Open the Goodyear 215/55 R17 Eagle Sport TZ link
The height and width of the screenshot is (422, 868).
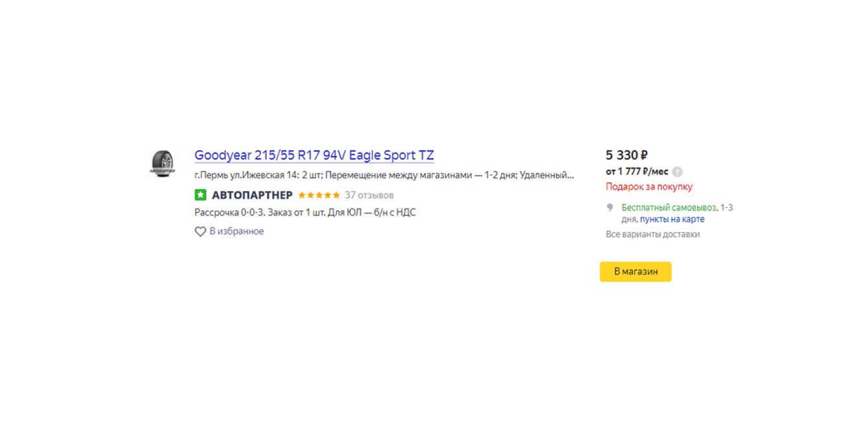[314, 155]
